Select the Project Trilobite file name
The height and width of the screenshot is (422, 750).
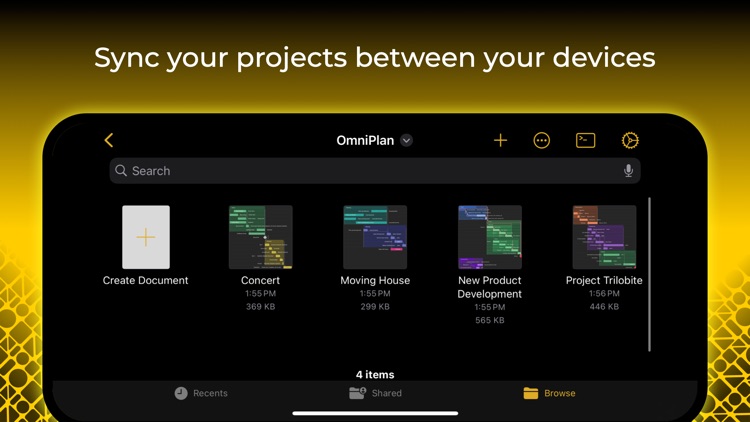(604, 280)
